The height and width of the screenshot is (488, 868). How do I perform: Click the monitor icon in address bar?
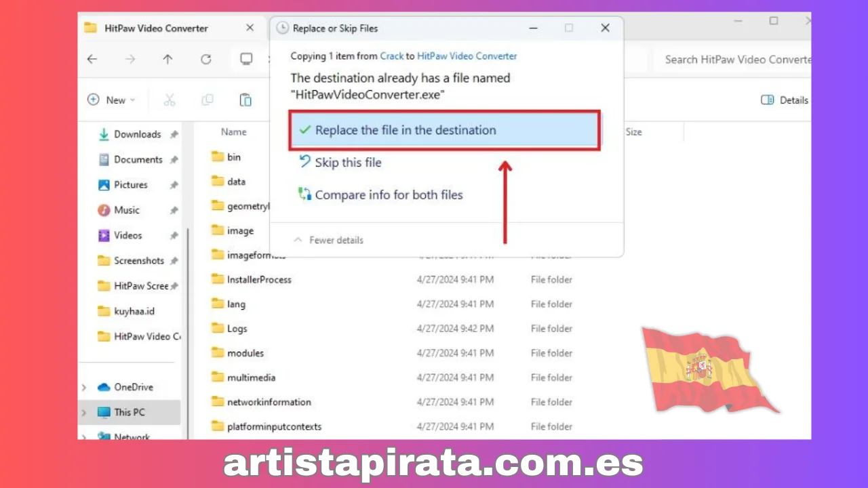246,60
